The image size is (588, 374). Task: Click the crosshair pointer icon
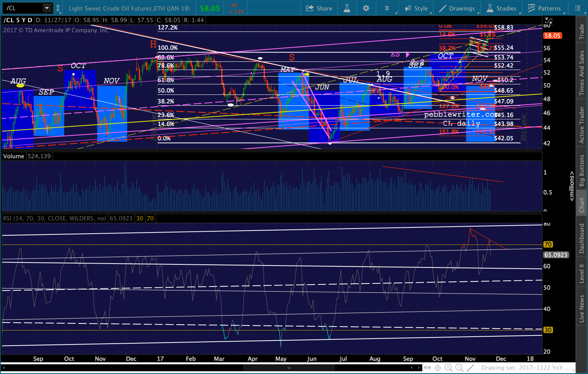pyautogui.click(x=437, y=367)
